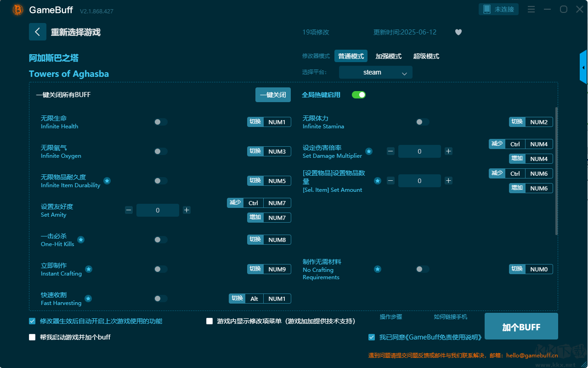
Task: Decrease Sel. Item Set Amount with minus
Action: [390, 181]
